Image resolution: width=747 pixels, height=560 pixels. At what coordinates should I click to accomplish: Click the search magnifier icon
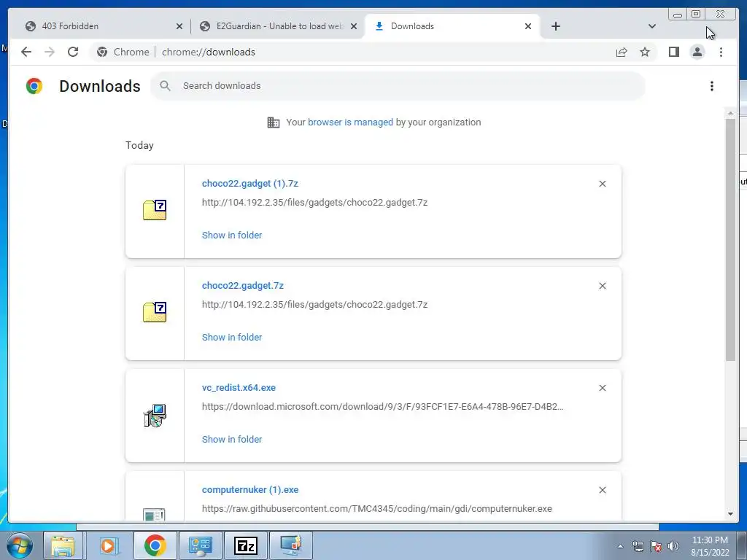165,86
